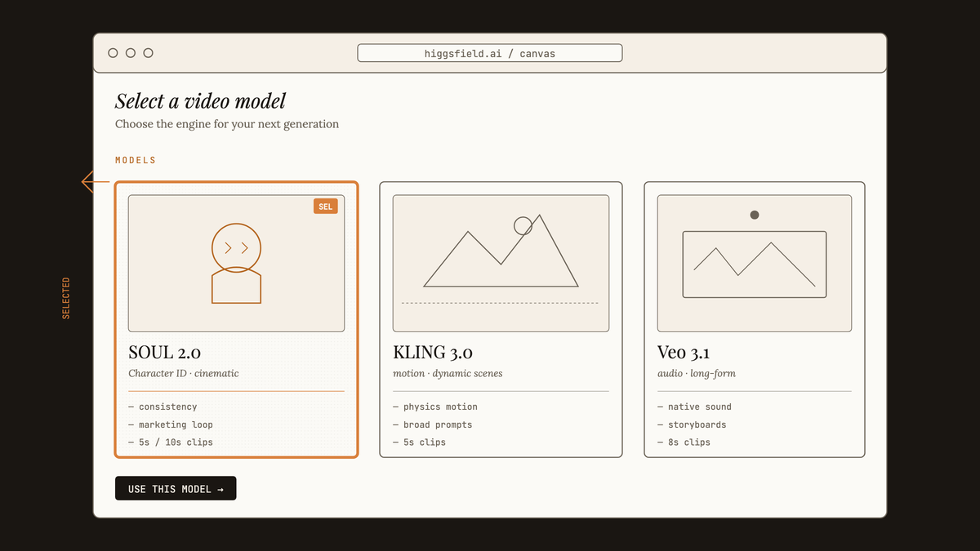Click 'Choose the engine for your next generation'

point(227,124)
